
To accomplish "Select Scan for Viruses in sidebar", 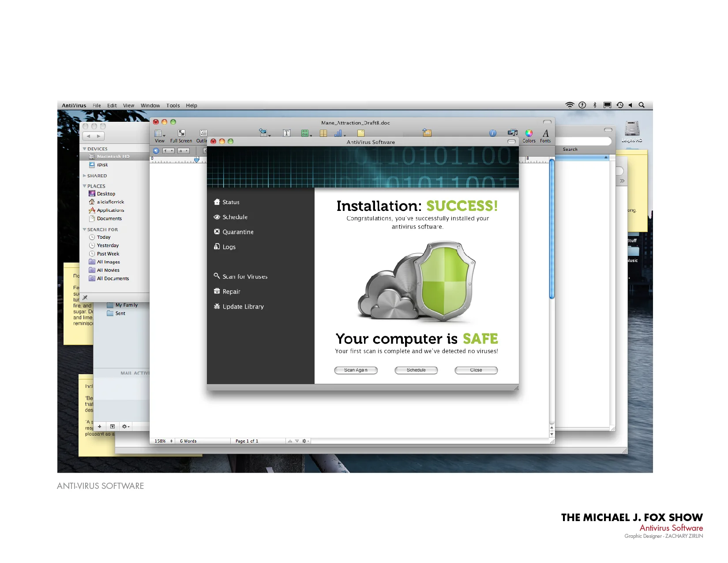I will 241,277.
